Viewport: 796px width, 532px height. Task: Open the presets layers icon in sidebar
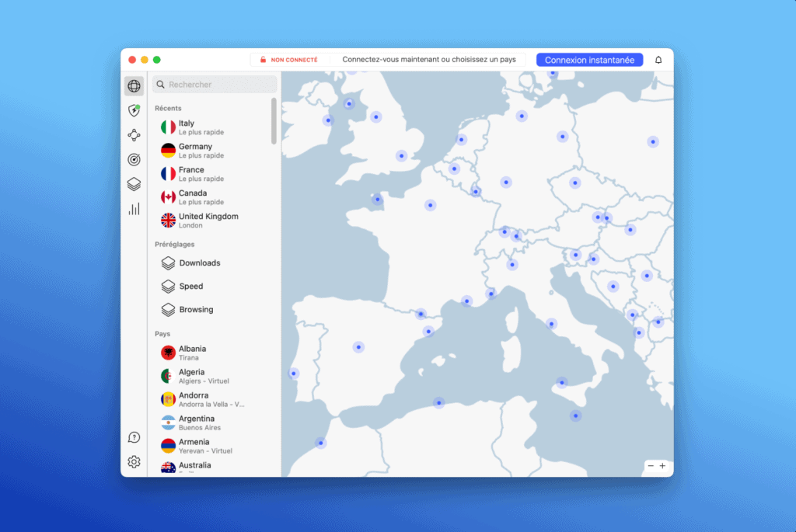click(x=134, y=184)
